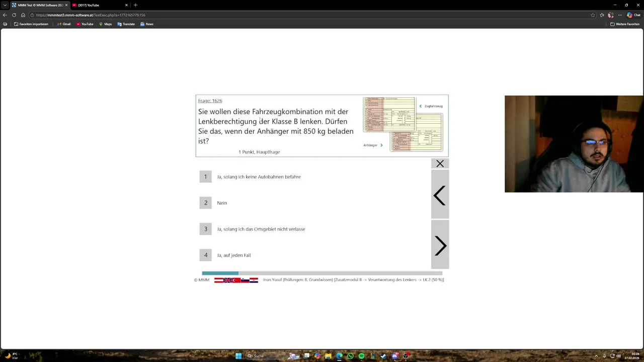644x362 pixels.
Task: Close the YouTube tab
Action: [x=126, y=5]
